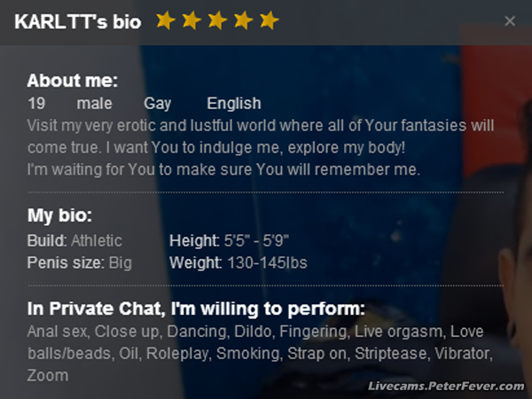Viewport: 532px width, 399px height.
Task: Click the "My bio:" heading
Action: pyautogui.click(x=59, y=215)
